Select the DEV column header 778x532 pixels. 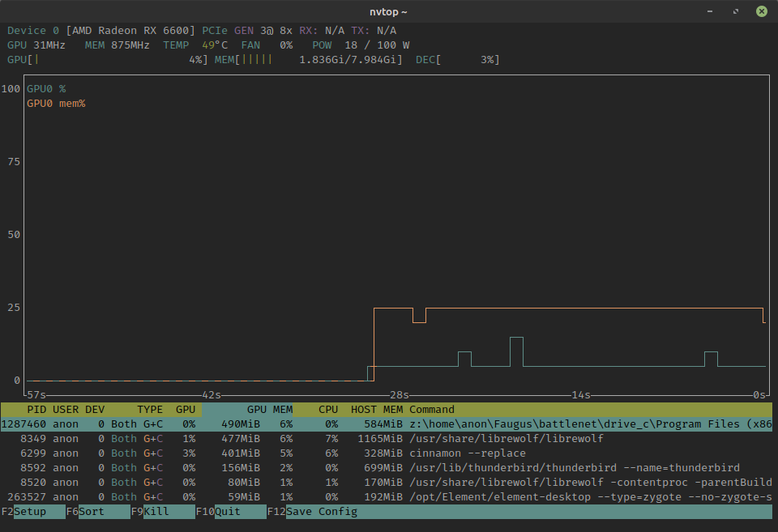point(95,410)
